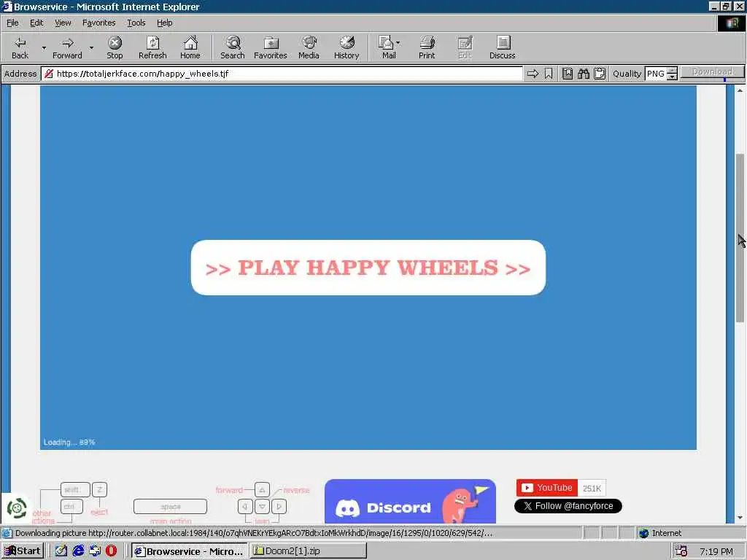Screen dimensions: 747x560
Task: Click the Mail toolbar button
Action: pos(388,47)
